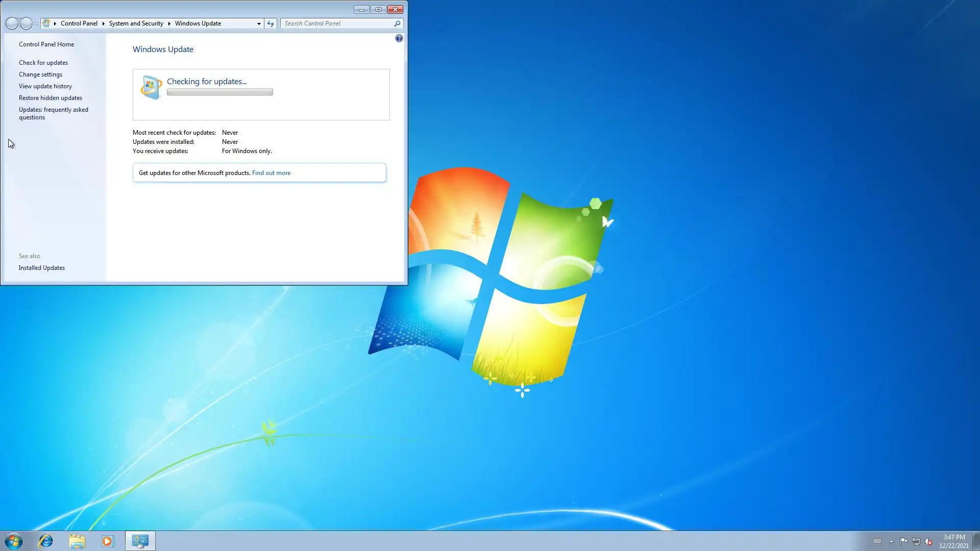This screenshot has height=551, width=980.
Task: Open Windows Media Player from the taskbar
Action: tap(108, 541)
